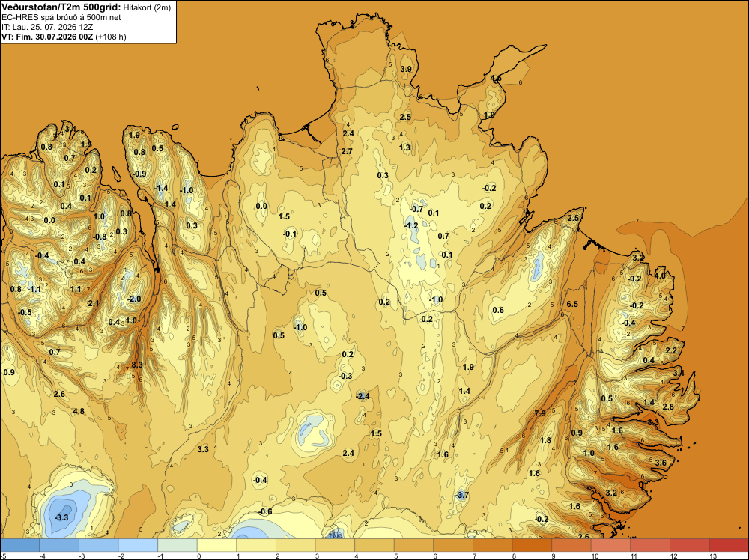Image resolution: width=749 pixels, height=560 pixels.
Task: Click the 3.6 temperature value
Action: click(661, 463)
